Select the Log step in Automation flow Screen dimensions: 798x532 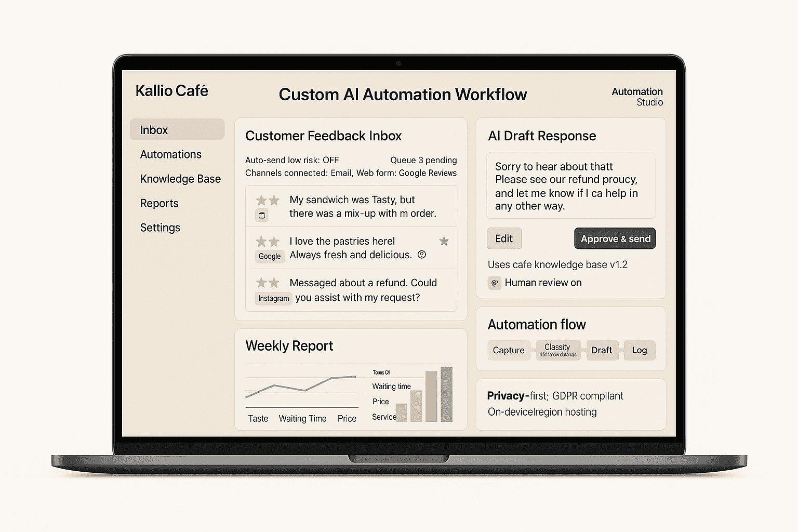tap(639, 350)
